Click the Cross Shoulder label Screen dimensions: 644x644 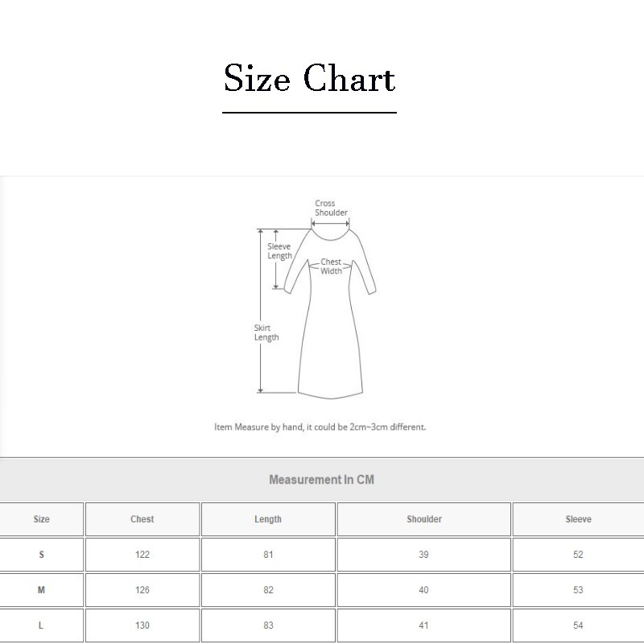tap(332, 208)
